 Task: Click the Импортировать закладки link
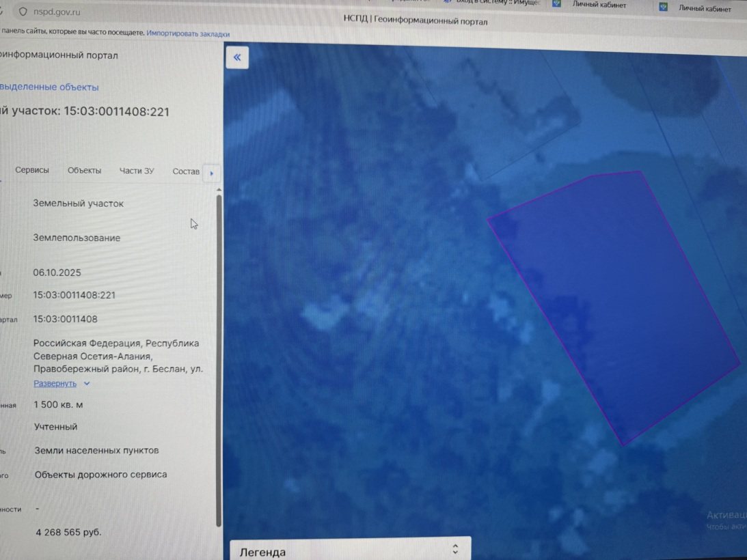(x=188, y=34)
